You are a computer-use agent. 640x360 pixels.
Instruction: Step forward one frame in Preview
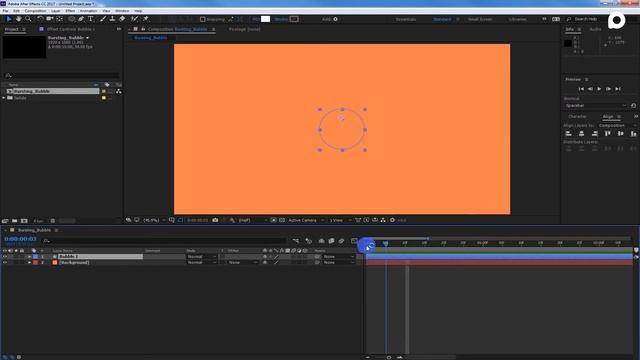click(x=609, y=89)
